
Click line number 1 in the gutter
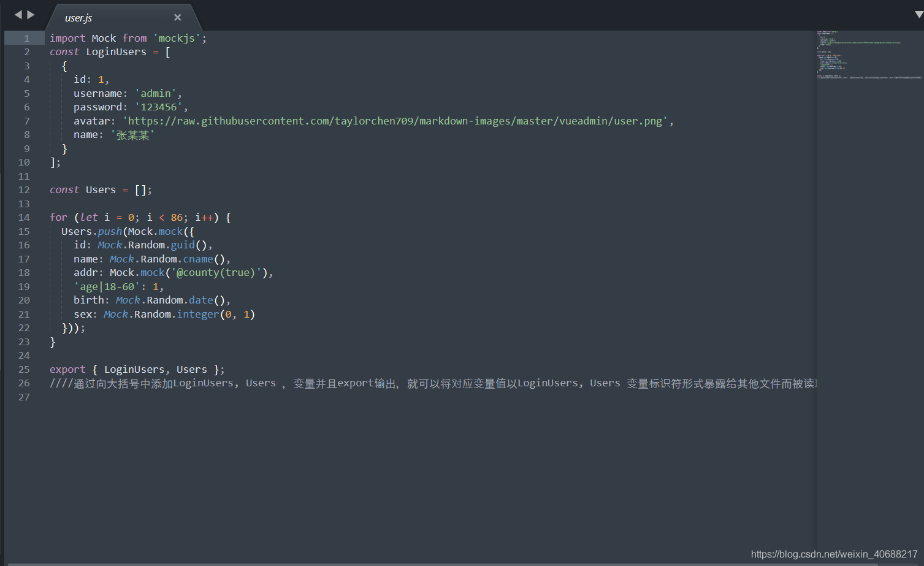click(x=26, y=38)
